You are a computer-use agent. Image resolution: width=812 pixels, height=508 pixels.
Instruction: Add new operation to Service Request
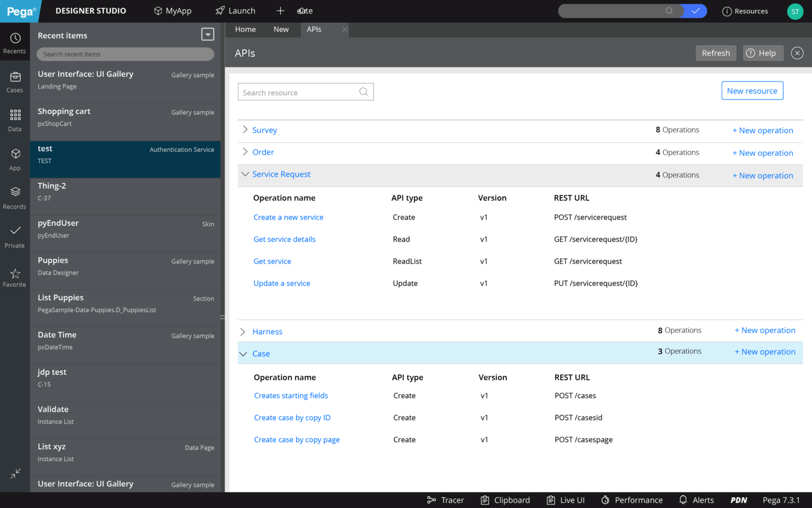click(763, 175)
